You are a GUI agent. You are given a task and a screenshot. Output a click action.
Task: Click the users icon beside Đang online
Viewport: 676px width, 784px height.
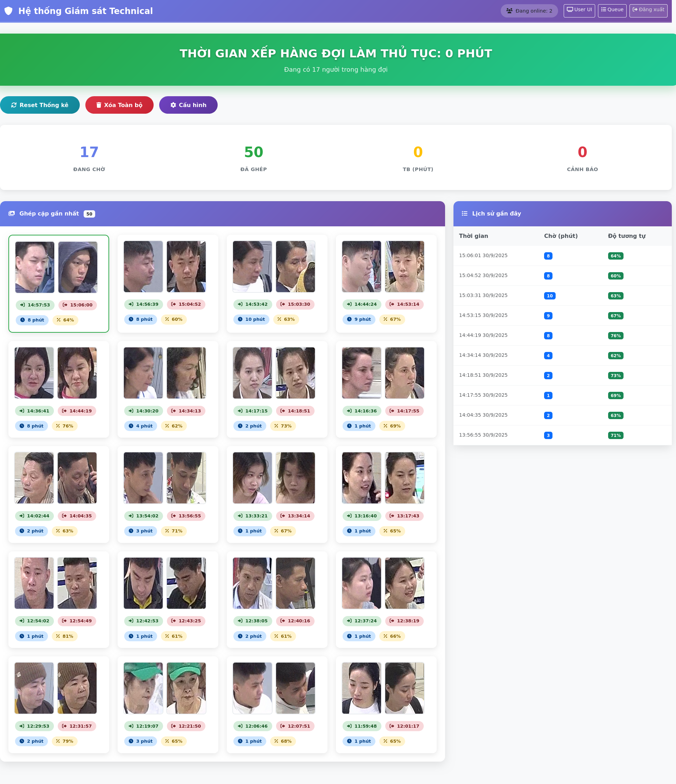(509, 11)
